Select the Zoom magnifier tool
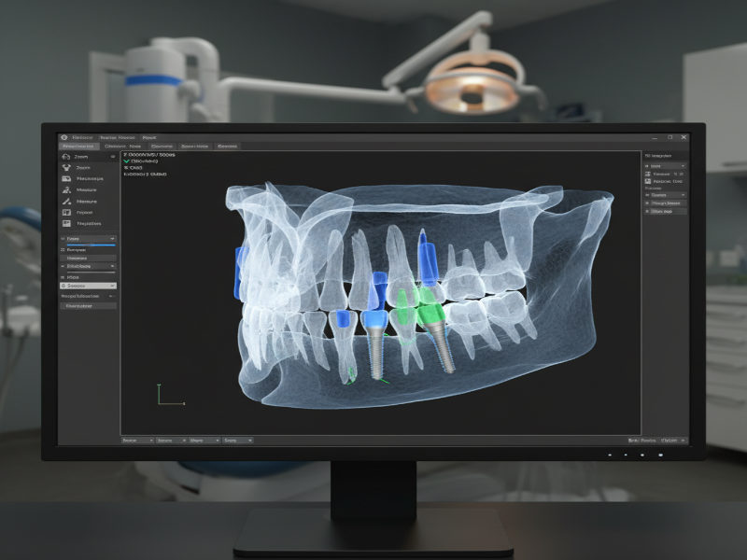The image size is (747, 560). point(85,155)
